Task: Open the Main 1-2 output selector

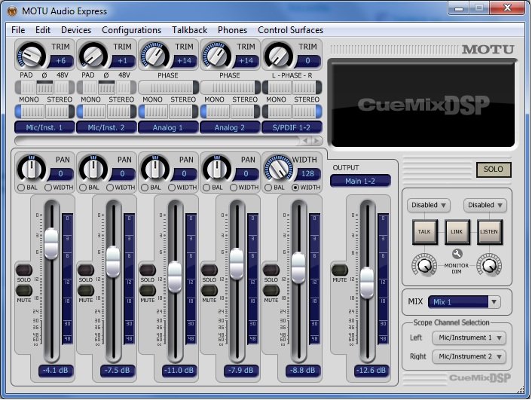Action: coord(360,182)
